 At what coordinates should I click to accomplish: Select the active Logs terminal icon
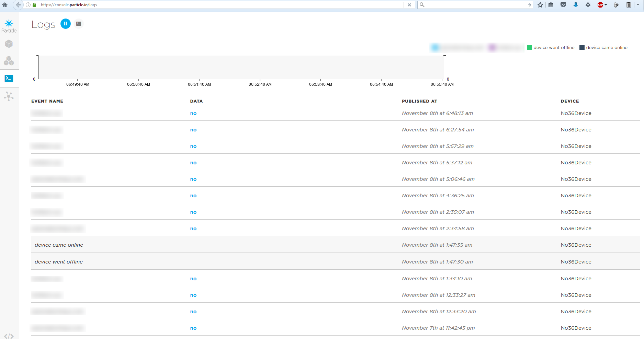pyautogui.click(x=9, y=78)
